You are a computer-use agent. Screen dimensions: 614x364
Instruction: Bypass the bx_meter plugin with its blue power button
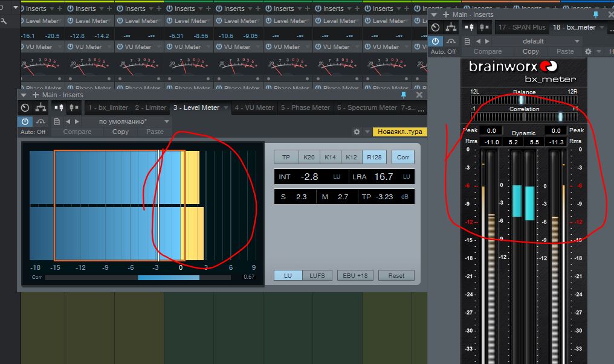tap(436, 41)
